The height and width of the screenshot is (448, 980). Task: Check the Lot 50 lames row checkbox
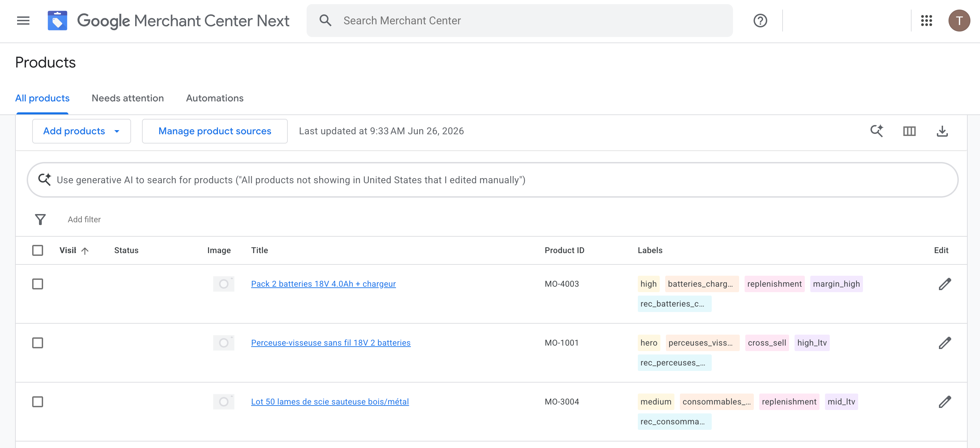pyautogui.click(x=38, y=402)
